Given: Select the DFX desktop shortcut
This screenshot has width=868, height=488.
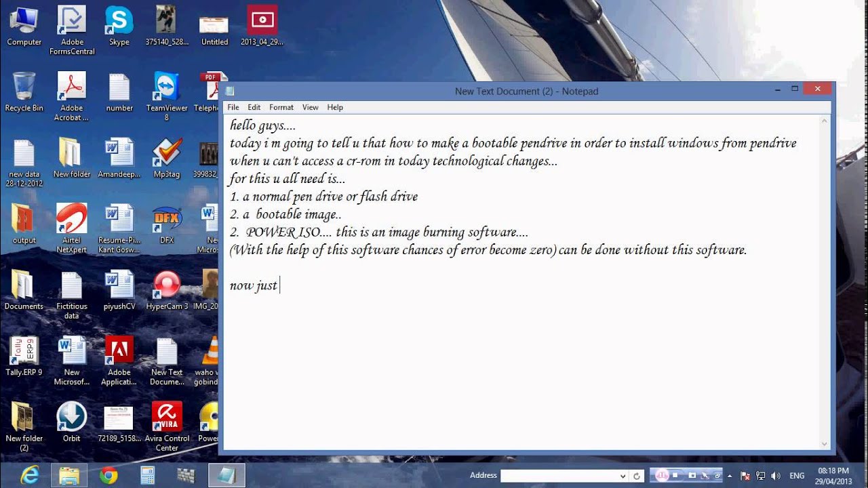Looking at the screenshot, I should 167,224.
